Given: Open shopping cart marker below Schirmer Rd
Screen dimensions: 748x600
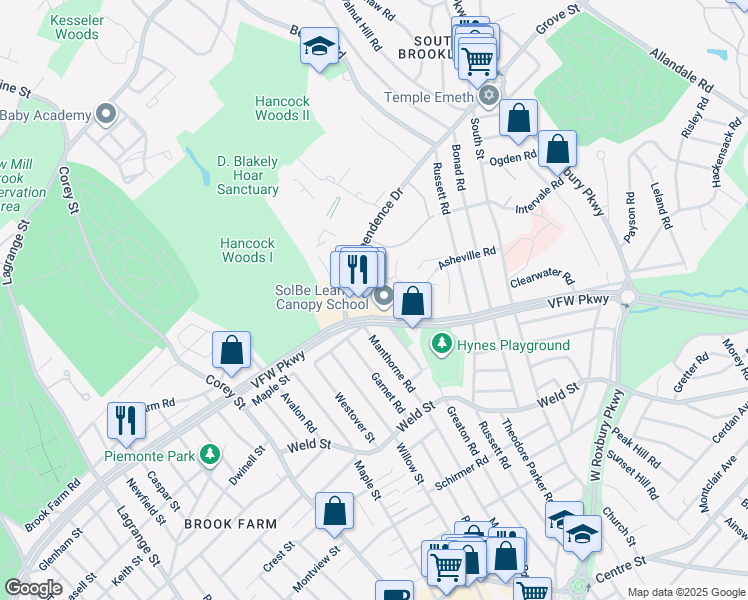Looking at the screenshot, I should (x=447, y=569).
